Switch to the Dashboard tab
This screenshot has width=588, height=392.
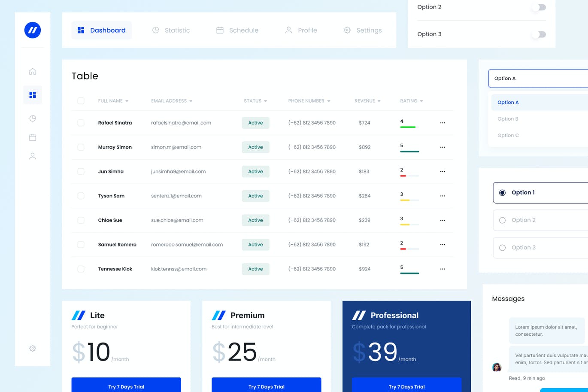[102, 30]
